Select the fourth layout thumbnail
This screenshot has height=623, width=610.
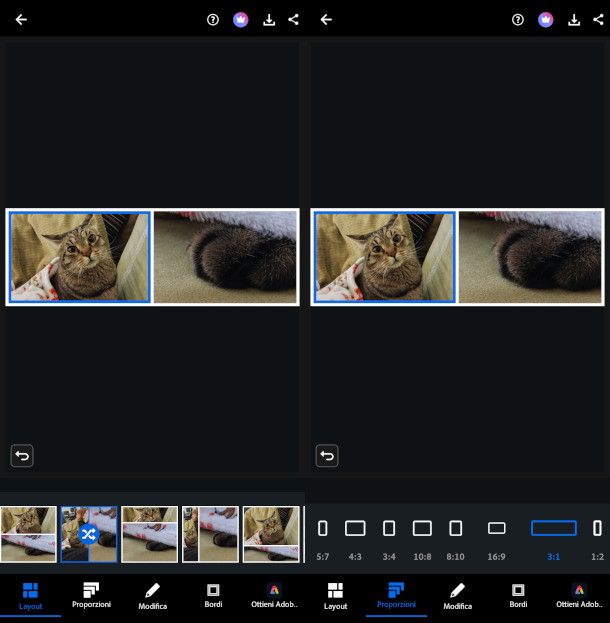point(210,534)
